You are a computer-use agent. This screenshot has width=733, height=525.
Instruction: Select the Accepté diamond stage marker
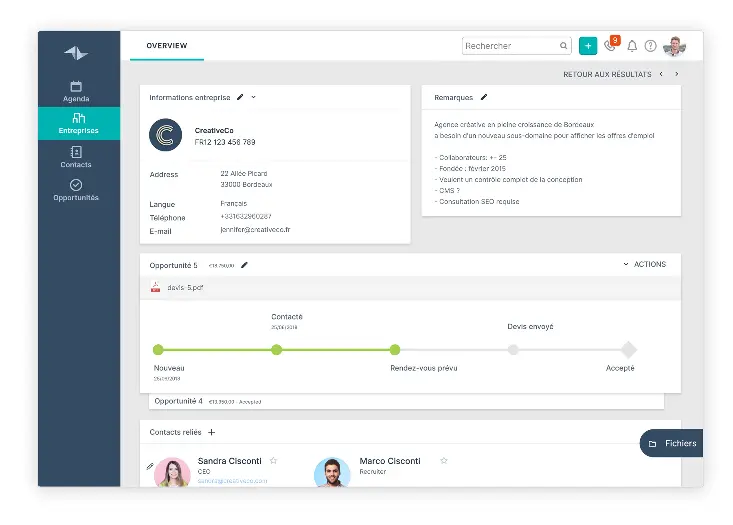point(629,349)
